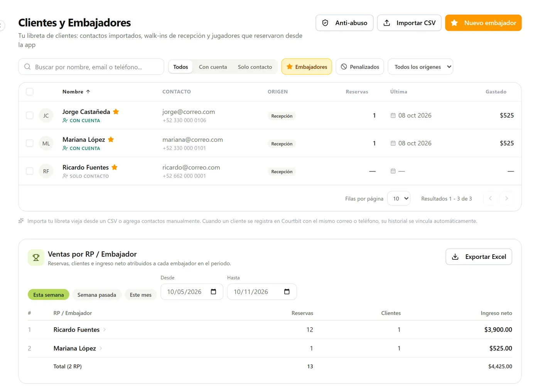540x392 pixels.
Task: Click the upload icon on Importar CSV
Action: [x=386, y=23]
